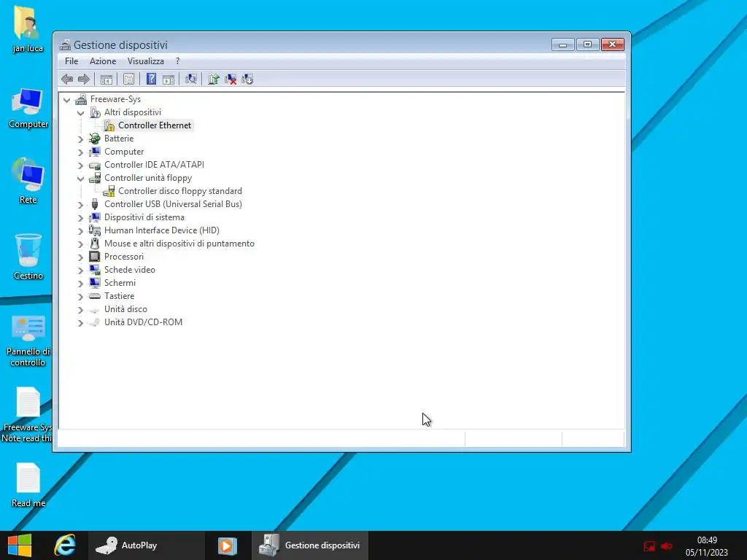The height and width of the screenshot is (560, 747).
Task: Select Controller IDE ATA/ATAPI label
Action: pos(154,165)
